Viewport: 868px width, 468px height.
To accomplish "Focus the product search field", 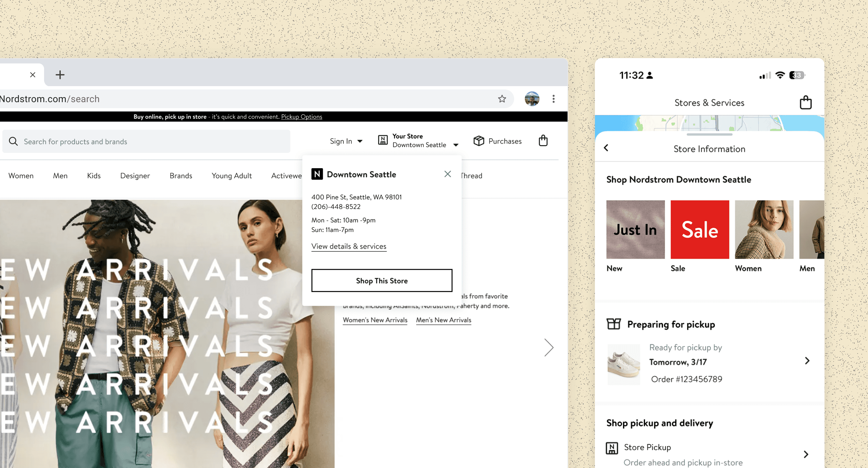I will tap(146, 142).
